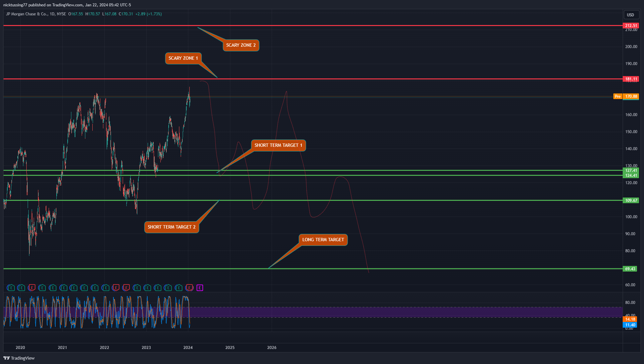
Task: Click the earnings marker above the 2022 label
Action: pyautogui.click(x=105, y=288)
